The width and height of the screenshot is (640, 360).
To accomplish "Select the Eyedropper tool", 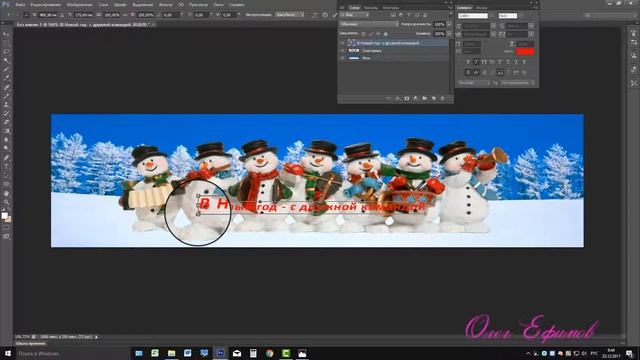I will coord(6,78).
